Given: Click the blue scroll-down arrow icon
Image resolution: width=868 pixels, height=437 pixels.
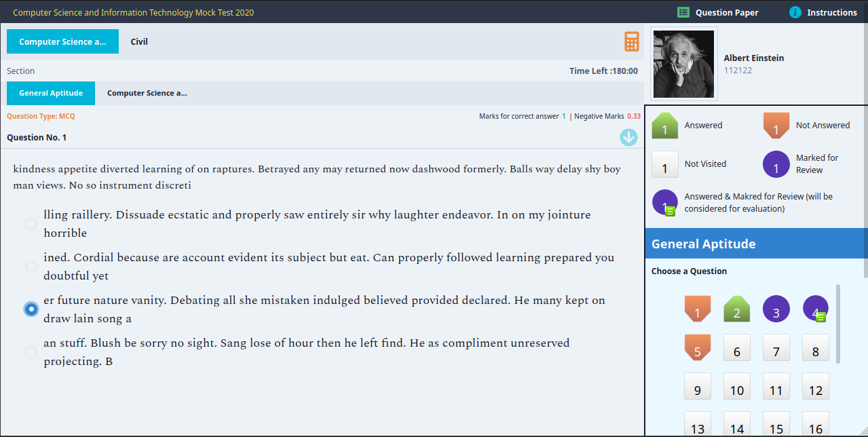Looking at the screenshot, I should coord(628,138).
